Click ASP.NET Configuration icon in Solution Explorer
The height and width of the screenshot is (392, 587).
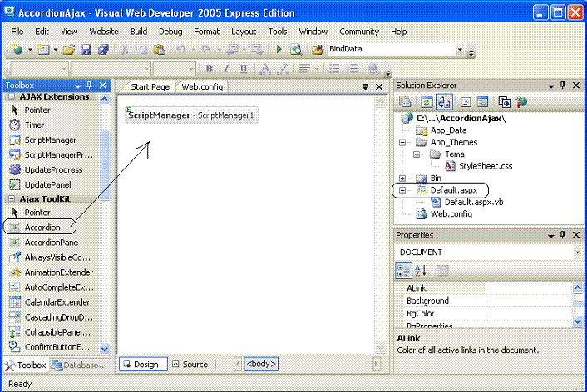(521, 102)
